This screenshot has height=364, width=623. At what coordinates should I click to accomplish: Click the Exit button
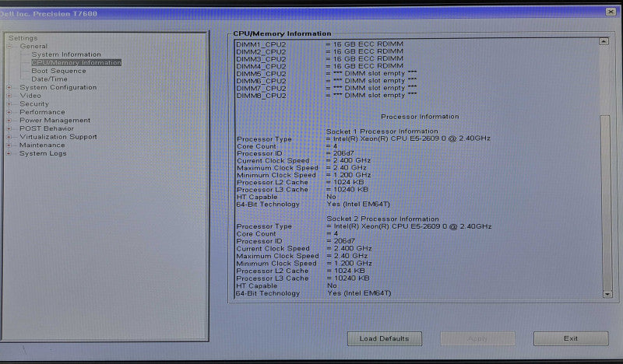click(x=571, y=338)
